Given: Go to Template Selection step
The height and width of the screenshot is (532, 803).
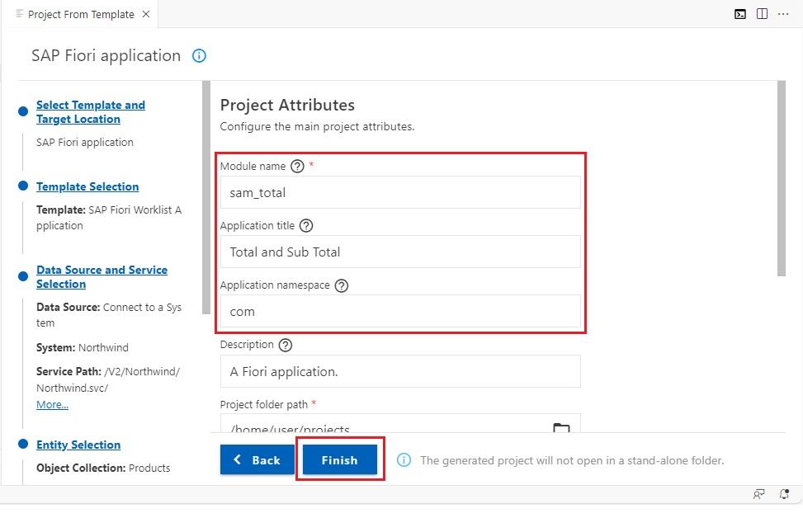Looking at the screenshot, I should pyautogui.click(x=87, y=187).
